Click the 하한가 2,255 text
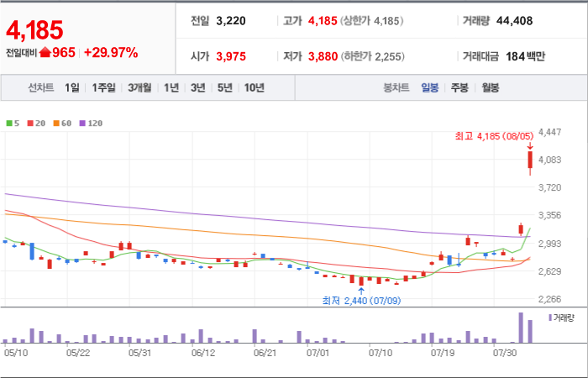Screen dimensions: 588x378 pyautogui.click(x=372, y=56)
